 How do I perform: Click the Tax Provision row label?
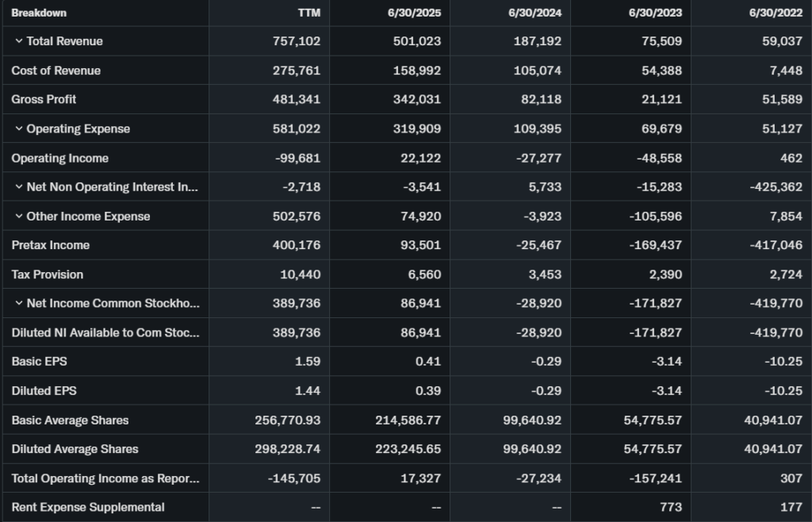click(x=47, y=274)
